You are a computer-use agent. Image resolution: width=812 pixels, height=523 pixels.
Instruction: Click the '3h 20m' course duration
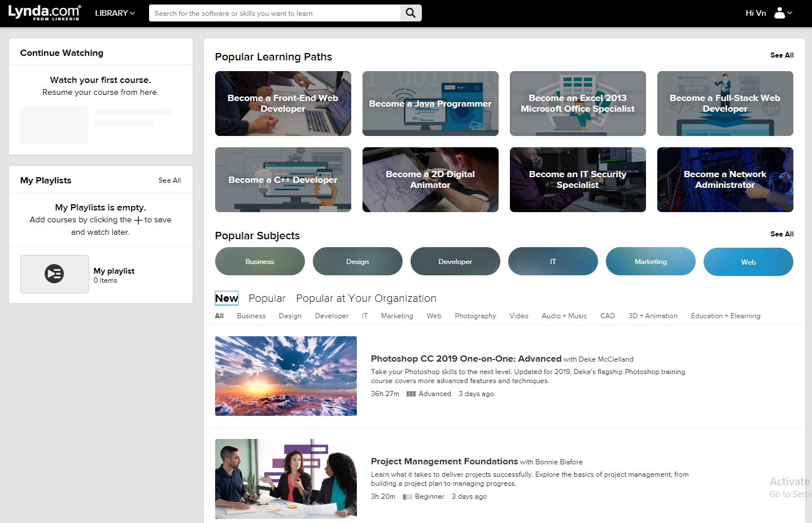(383, 496)
